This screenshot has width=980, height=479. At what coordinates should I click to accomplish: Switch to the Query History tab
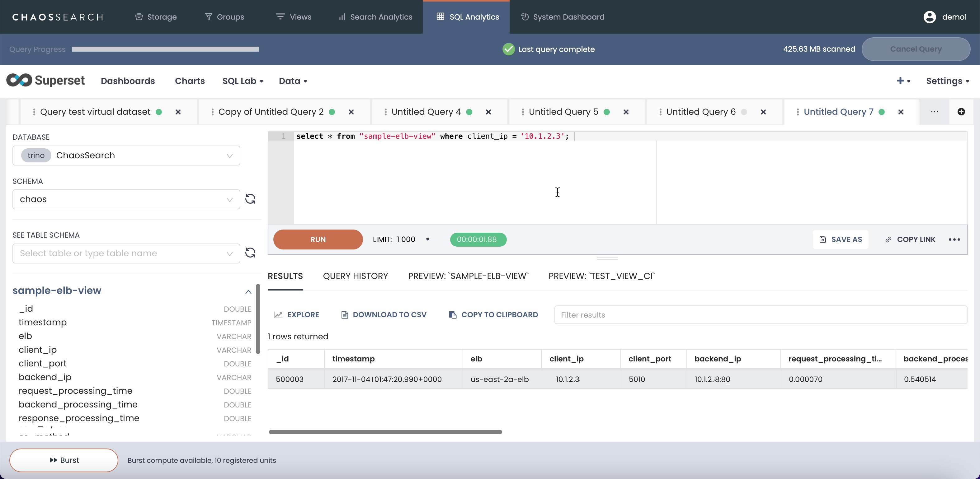(355, 276)
